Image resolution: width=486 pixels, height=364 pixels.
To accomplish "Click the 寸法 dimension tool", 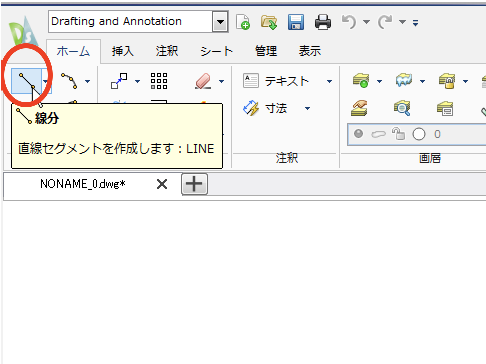I will (x=265, y=108).
